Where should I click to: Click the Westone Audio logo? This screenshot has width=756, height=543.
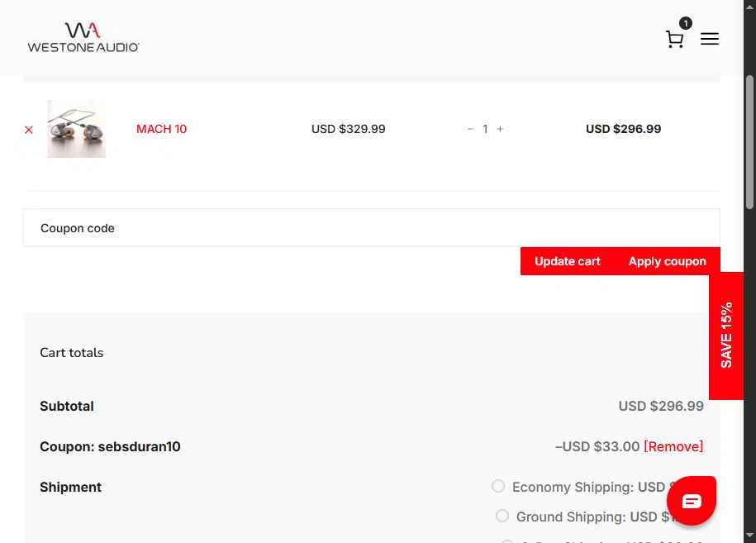pos(83,37)
